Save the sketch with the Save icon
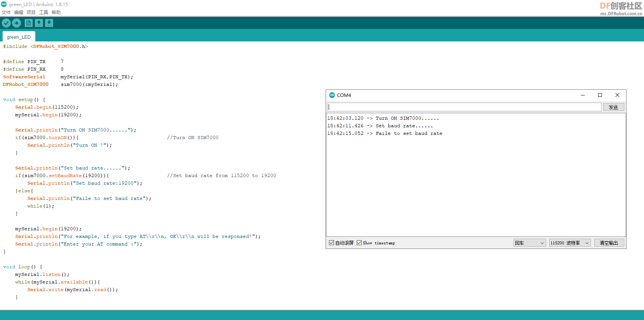This screenshot has width=644, height=320. [x=49, y=23]
